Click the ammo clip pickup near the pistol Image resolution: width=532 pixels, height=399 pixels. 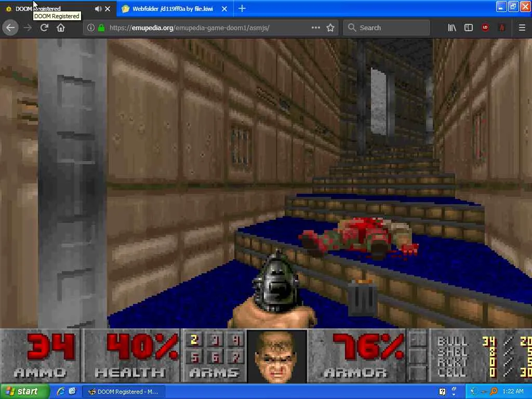pos(362,298)
